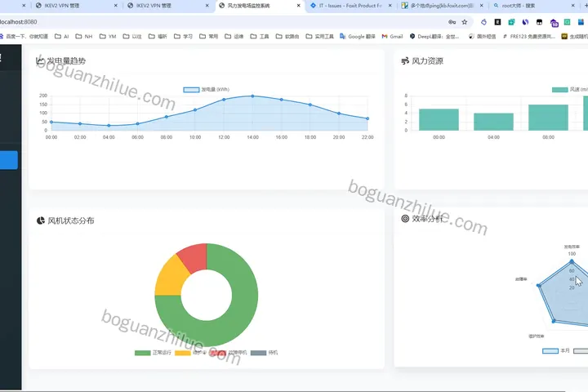Click the red segment of the donut chart

[x=194, y=257]
